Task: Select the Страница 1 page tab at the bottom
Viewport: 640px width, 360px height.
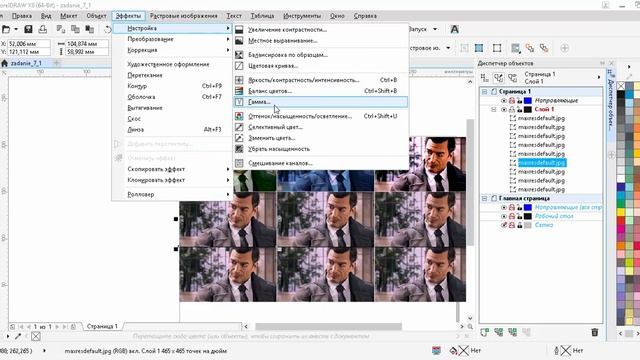Action: tap(102, 327)
